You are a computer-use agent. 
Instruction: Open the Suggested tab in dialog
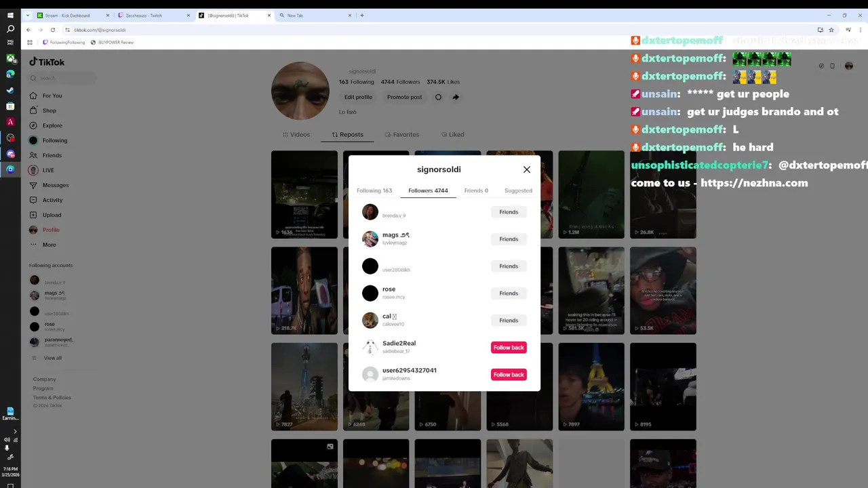[x=518, y=190]
